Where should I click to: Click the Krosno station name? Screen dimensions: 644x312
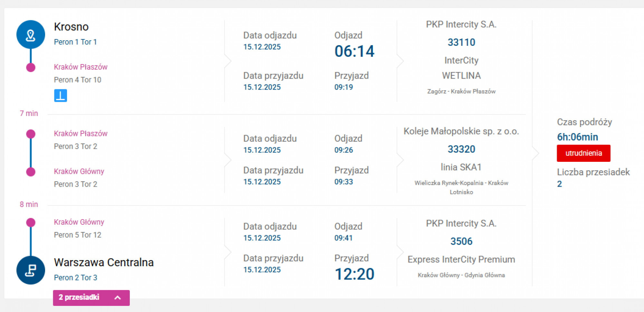71,27
